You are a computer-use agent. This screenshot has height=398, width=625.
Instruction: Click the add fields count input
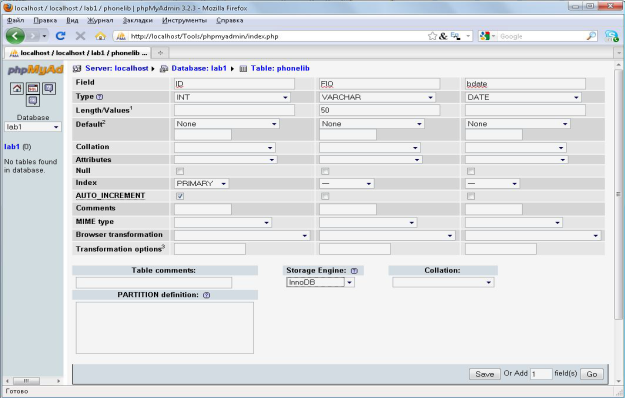click(541, 374)
